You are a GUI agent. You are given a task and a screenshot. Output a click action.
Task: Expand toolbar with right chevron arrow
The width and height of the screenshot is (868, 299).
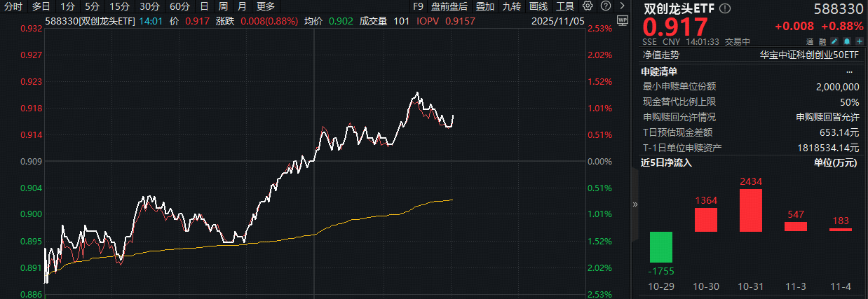point(621,6)
